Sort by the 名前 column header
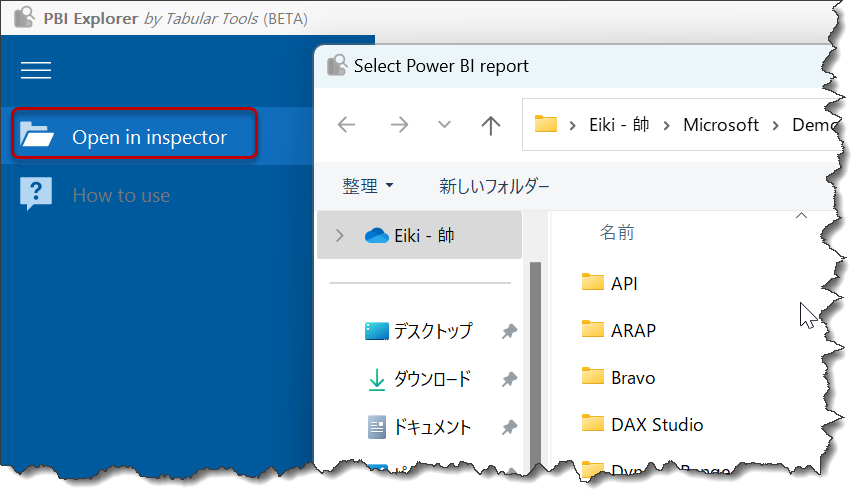The height and width of the screenshot is (503, 867). coord(617,233)
